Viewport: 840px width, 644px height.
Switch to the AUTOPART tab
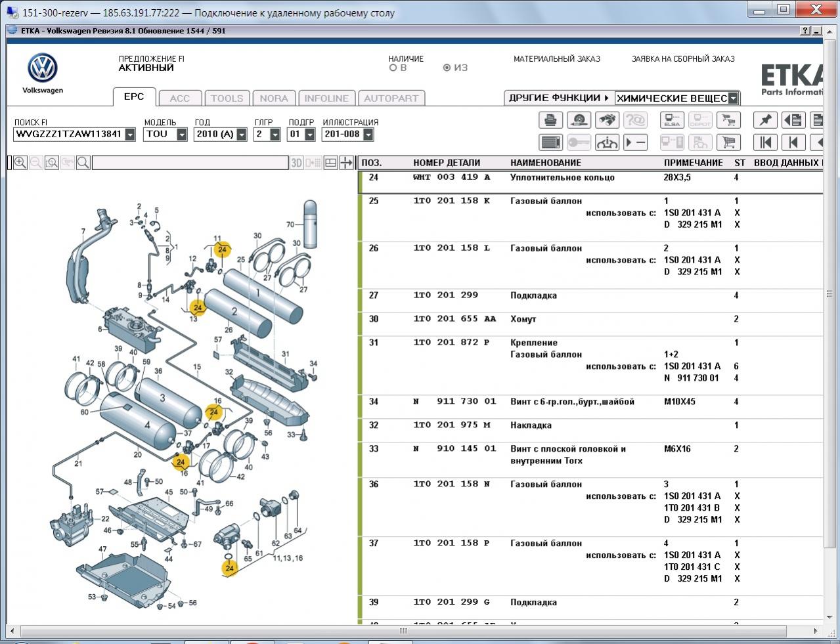(391, 98)
